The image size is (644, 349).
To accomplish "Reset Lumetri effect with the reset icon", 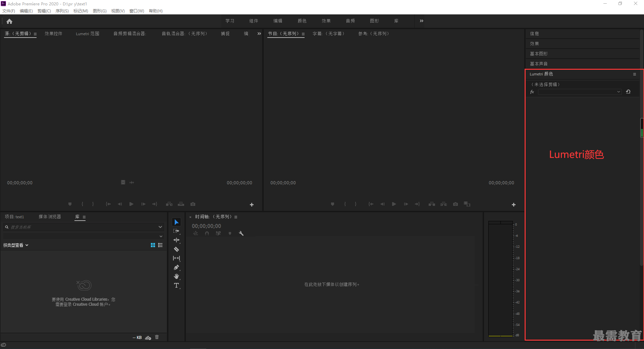I will [x=628, y=92].
